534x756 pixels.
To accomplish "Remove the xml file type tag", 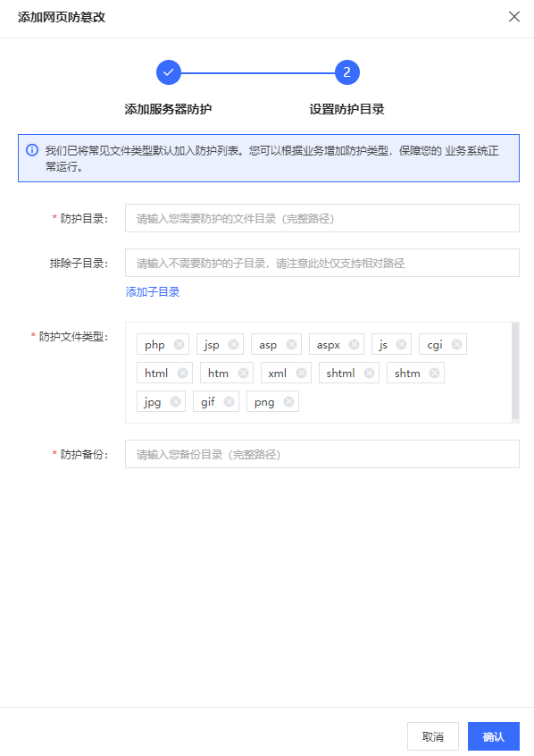I will pos(301,373).
